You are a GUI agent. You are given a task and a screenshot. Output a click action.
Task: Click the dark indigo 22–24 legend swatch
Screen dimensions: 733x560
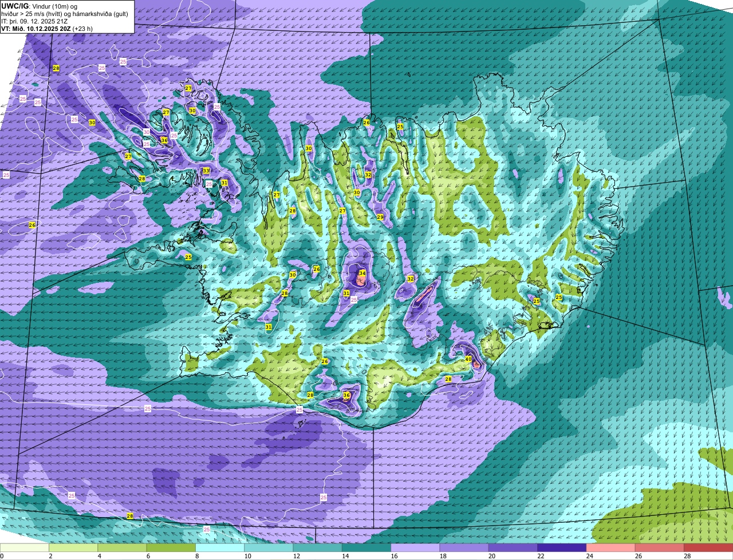[x=562, y=548]
